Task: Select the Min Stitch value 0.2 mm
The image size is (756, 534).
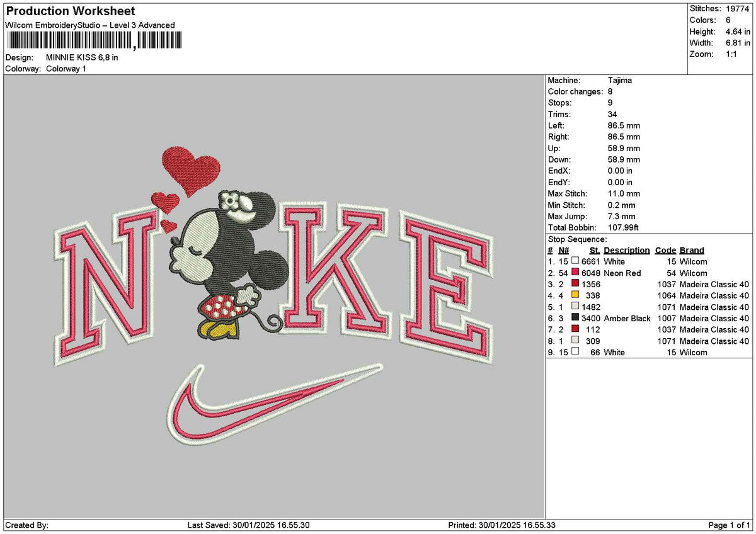Action: tap(622, 205)
